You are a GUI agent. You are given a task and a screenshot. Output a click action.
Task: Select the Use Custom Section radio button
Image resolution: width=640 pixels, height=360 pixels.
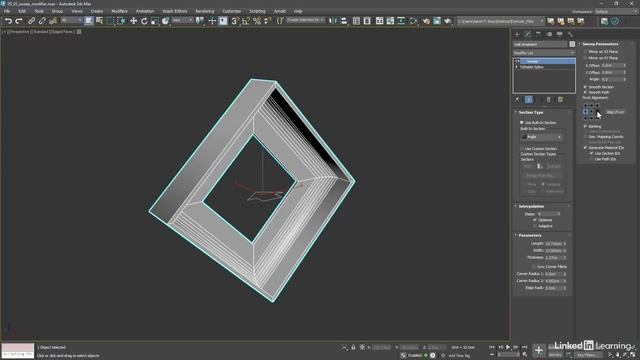[522, 149]
